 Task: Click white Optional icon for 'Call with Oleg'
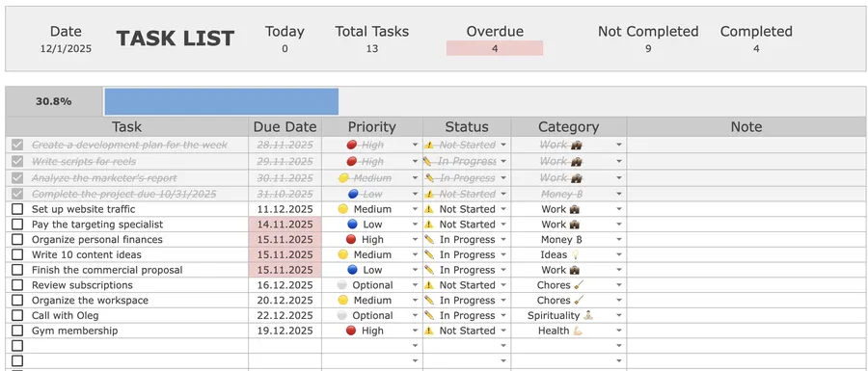(x=342, y=316)
